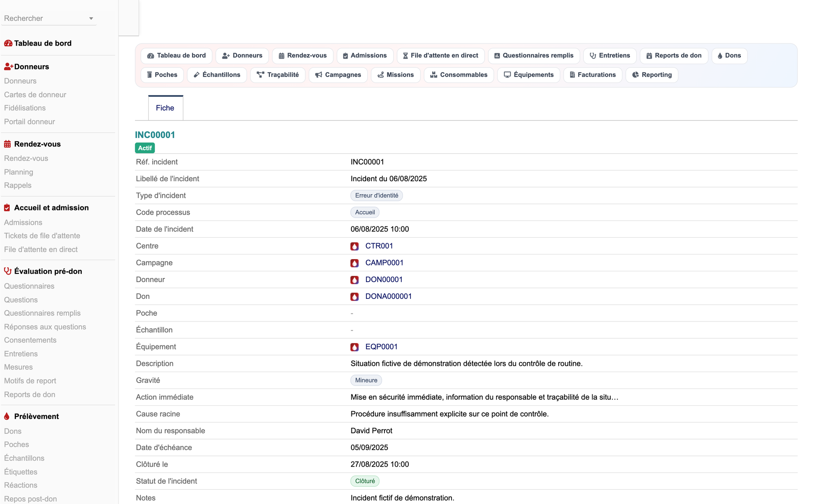The width and height of the screenshot is (815, 504).
Task: Open Questions in sidebar
Action: 21,300
